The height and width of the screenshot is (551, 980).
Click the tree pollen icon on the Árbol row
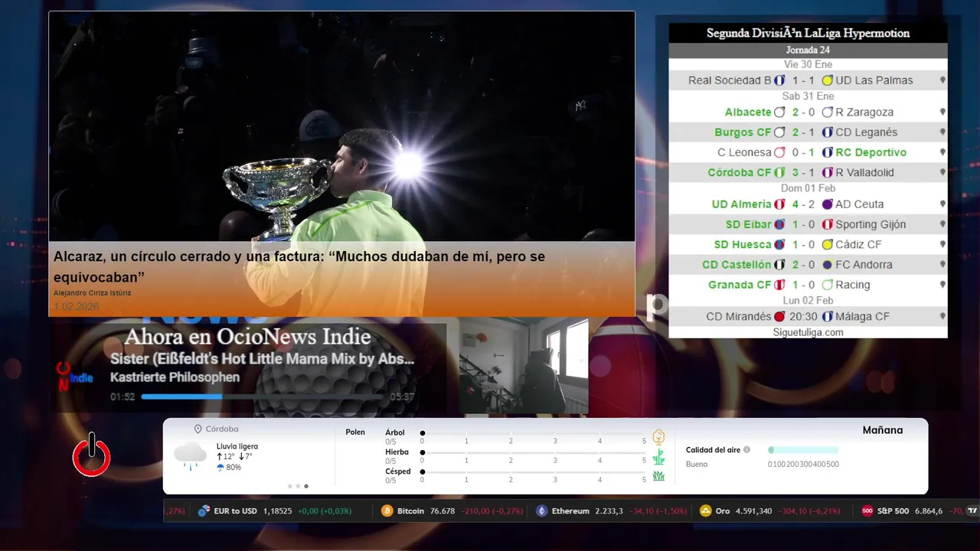[x=658, y=437]
